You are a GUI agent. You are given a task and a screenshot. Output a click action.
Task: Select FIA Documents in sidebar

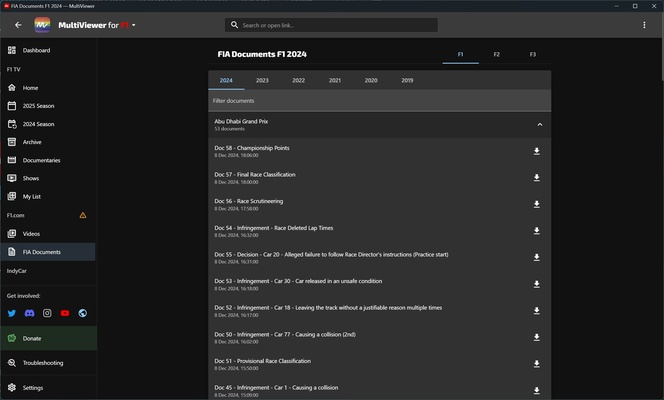48,252
